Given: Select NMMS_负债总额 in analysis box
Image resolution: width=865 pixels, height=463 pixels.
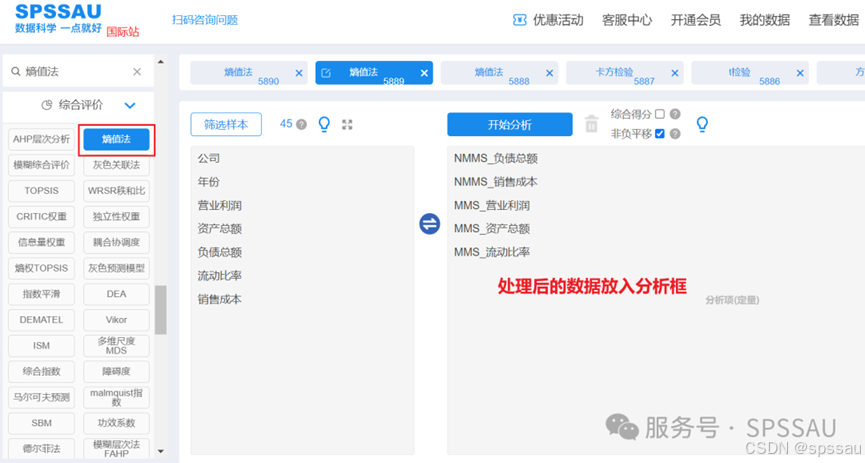Looking at the screenshot, I should point(495,158).
